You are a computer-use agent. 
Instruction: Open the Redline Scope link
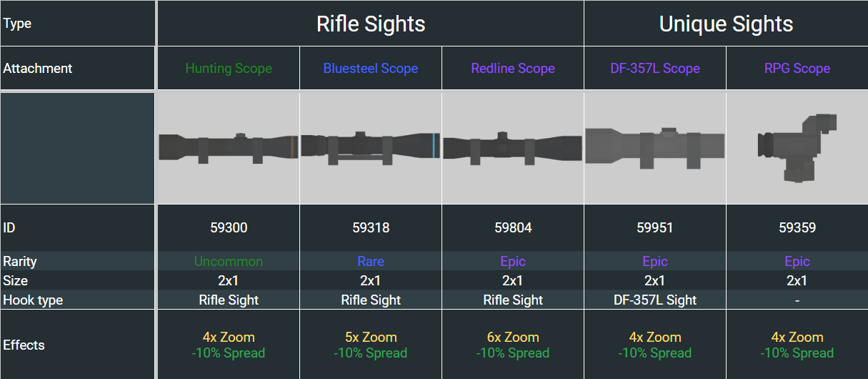(x=513, y=69)
